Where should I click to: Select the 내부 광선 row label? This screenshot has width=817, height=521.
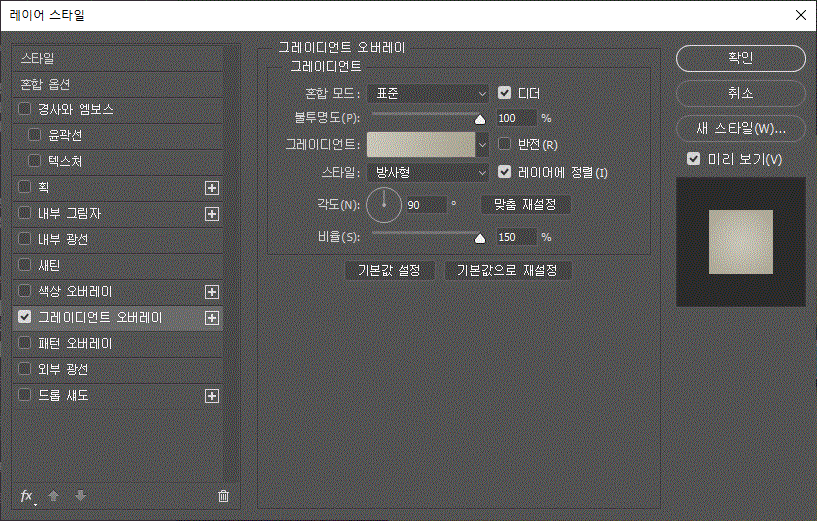[x=63, y=240]
